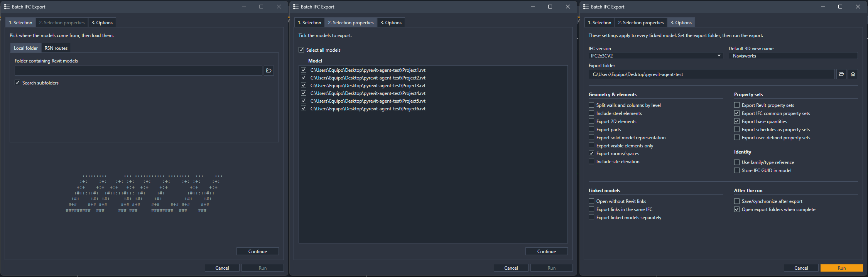This screenshot has width=868, height=277.
Task: Enable Use family/type reference
Action: [x=737, y=162]
